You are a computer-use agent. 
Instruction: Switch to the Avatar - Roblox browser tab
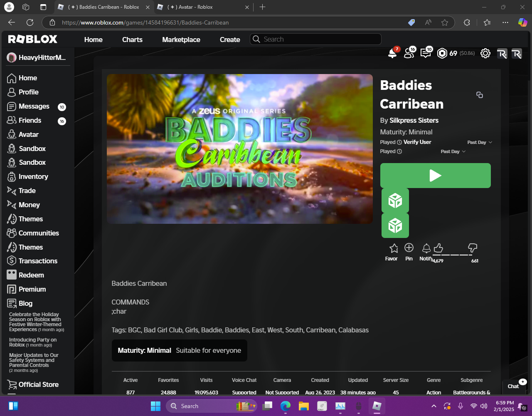[x=203, y=7]
